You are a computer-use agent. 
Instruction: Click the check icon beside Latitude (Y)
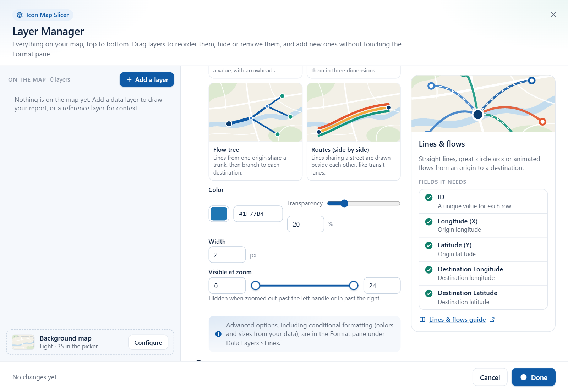[x=429, y=245]
